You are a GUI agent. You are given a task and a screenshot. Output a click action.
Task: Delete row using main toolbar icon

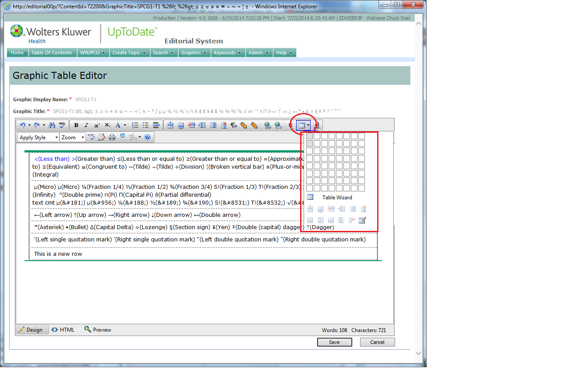(191, 126)
